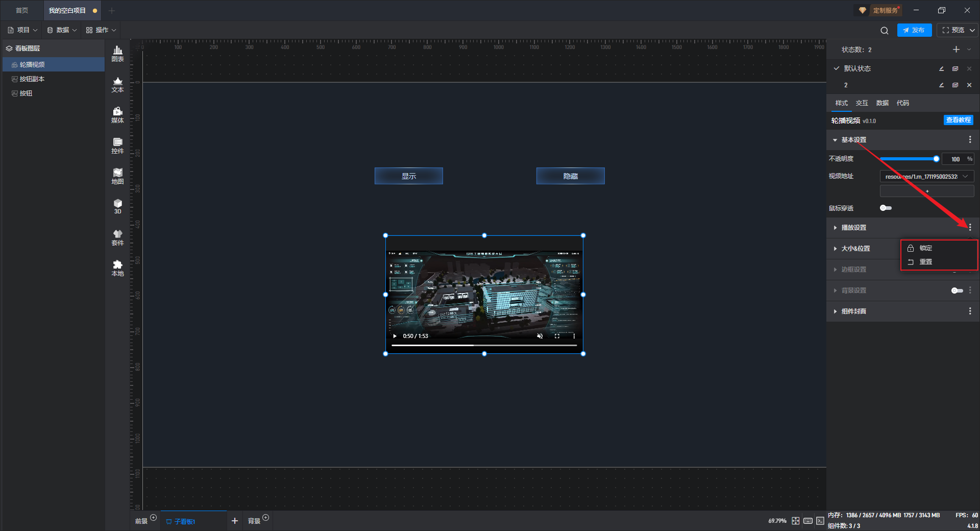This screenshot has width=980, height=531.
Task: Expand the states list chevron beside plus
Action: [x=969, y=50]
